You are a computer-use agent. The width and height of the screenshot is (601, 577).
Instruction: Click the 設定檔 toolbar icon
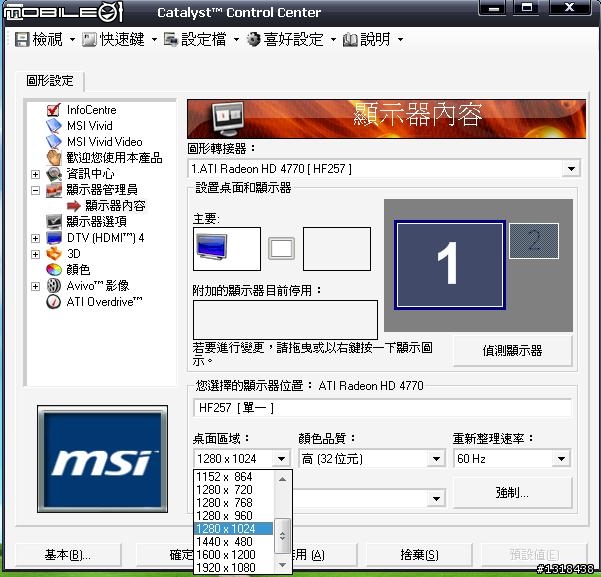point(171,39)
